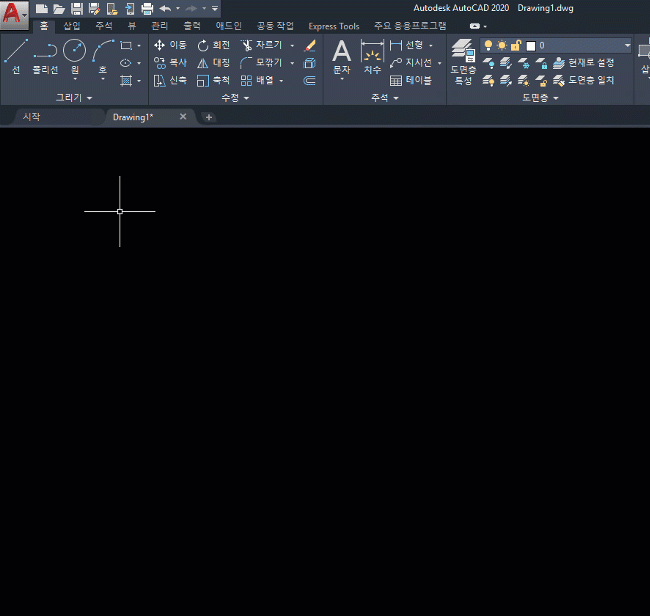Toggle layer 0 on/off light bulb
This screenshot has width=650, height=616.
(488, 45)
